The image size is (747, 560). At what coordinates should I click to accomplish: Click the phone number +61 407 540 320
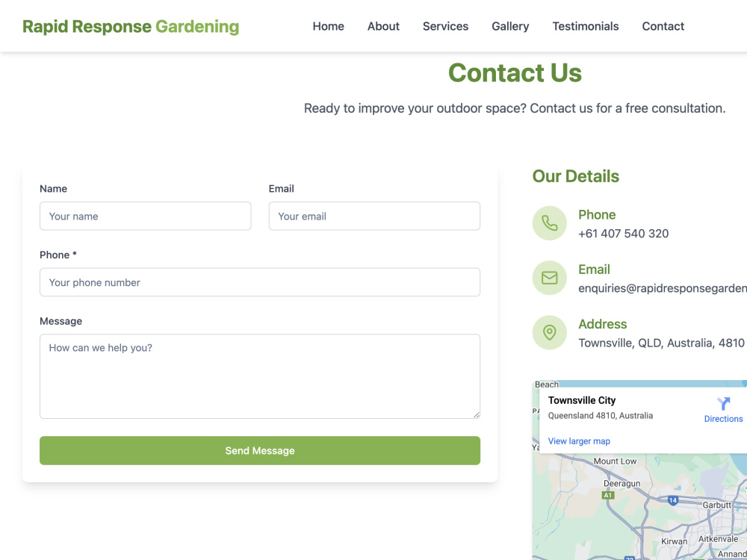point(623,233)
